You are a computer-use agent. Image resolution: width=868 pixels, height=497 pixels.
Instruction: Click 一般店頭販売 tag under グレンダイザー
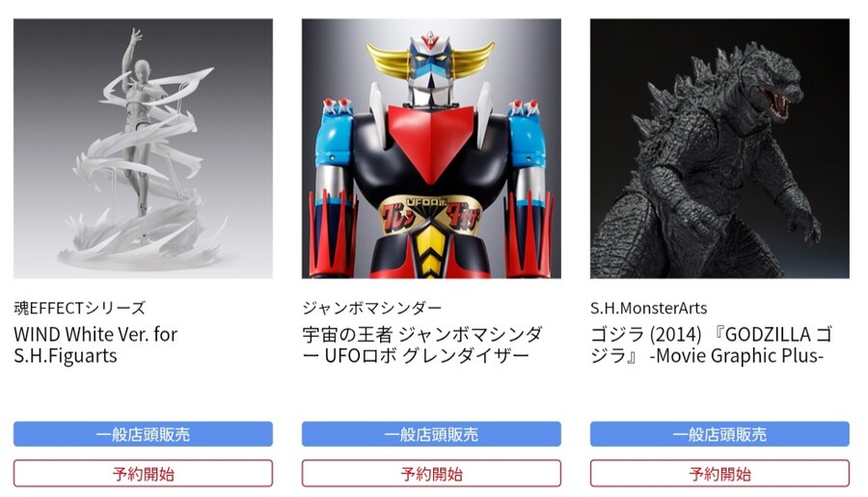pyautogui.click(x=431, y=434)
